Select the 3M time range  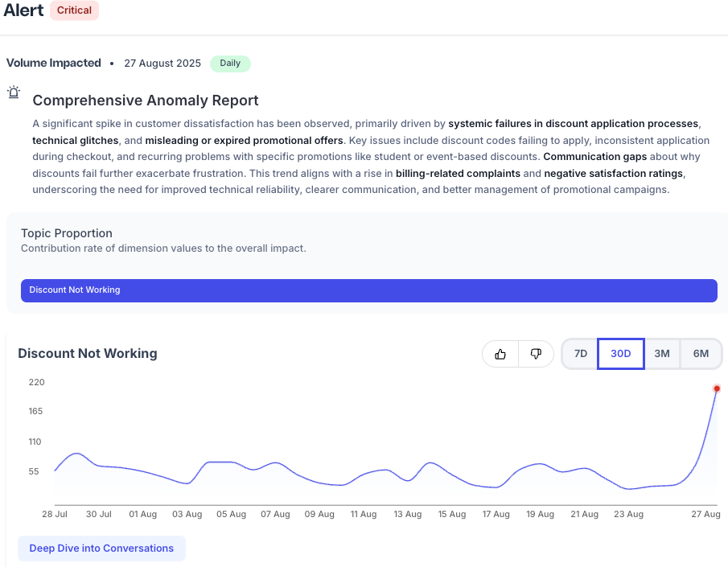tap(661, 353)
